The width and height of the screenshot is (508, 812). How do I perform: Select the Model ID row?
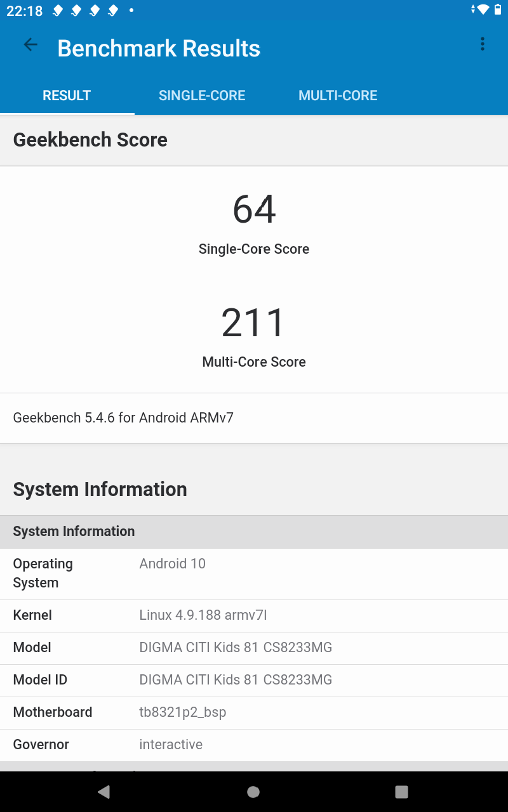click(x=254, y=680)
